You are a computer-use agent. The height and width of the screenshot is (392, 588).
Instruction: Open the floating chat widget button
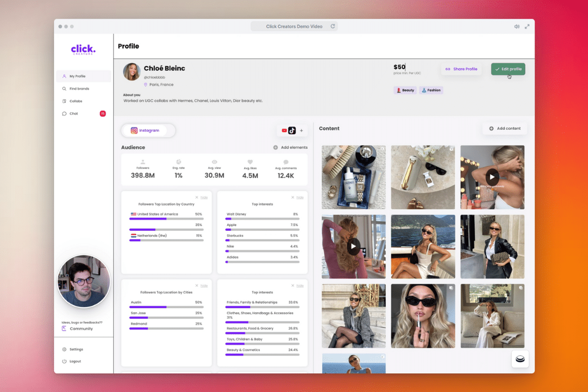(520, 359)
